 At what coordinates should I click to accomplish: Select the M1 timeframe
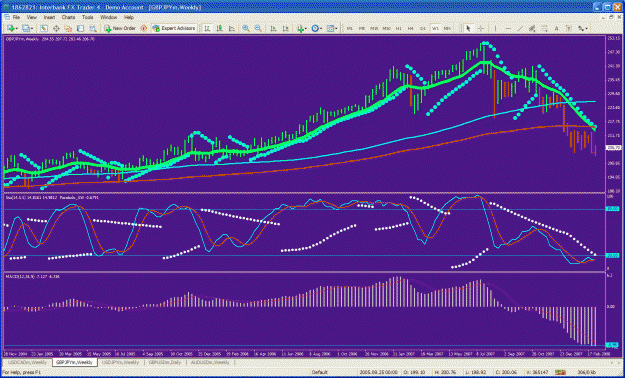coord(350,28)
